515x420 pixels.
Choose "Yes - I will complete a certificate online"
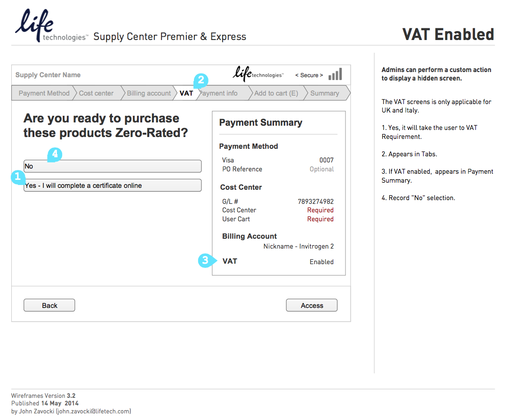coord(113,186)
